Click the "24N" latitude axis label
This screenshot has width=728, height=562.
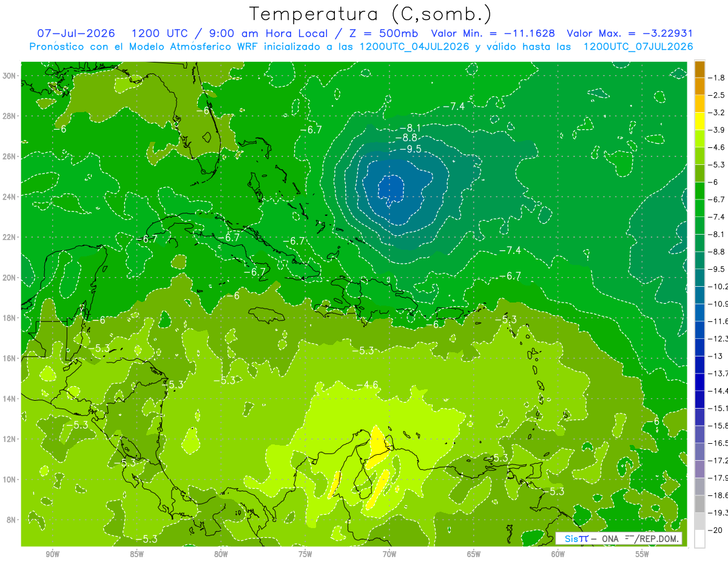10,196
